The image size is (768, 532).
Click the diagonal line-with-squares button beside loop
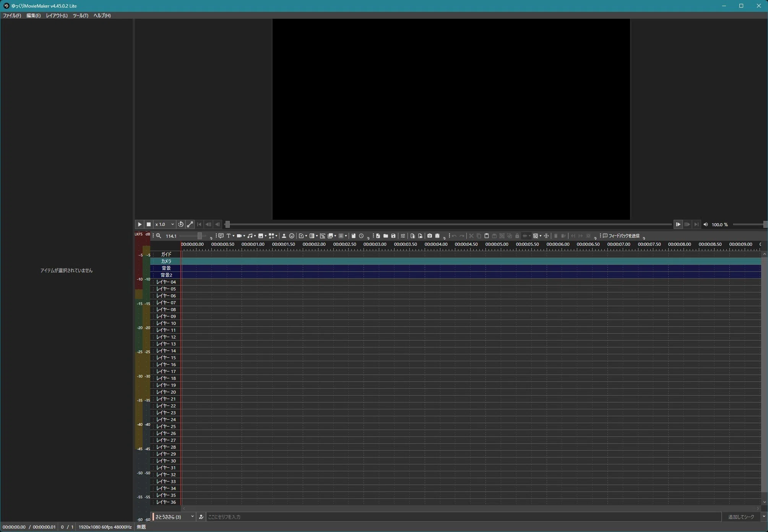pos(190,224)
